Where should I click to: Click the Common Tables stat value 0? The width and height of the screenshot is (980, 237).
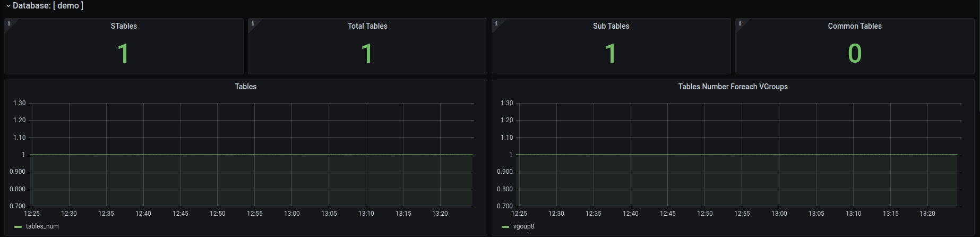pos(855,54)
